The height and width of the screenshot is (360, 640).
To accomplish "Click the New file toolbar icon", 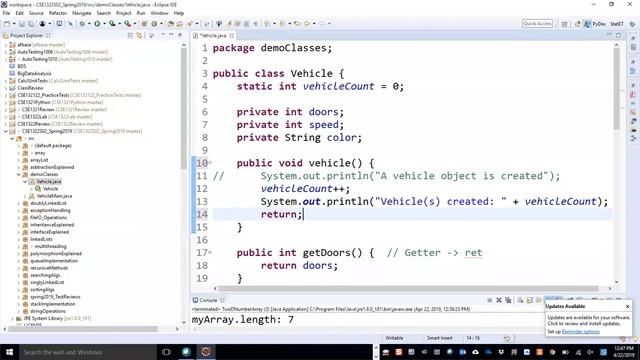I will click(x=7, y=24).
